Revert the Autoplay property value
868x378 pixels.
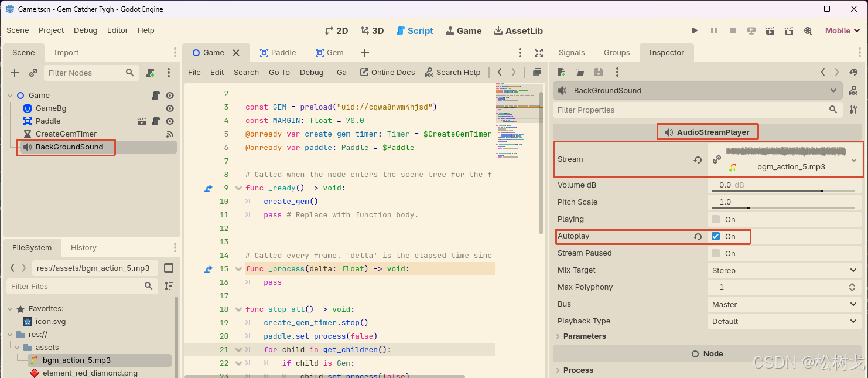698,237
